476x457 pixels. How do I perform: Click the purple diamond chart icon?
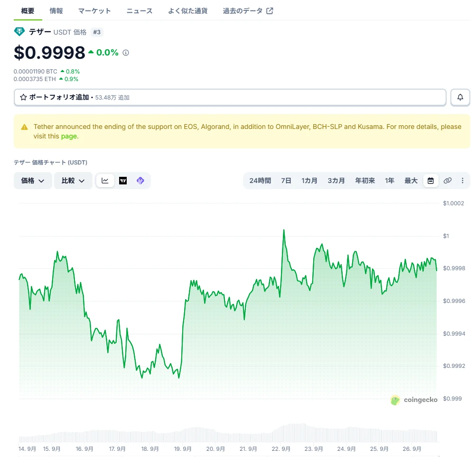(140, 181)
